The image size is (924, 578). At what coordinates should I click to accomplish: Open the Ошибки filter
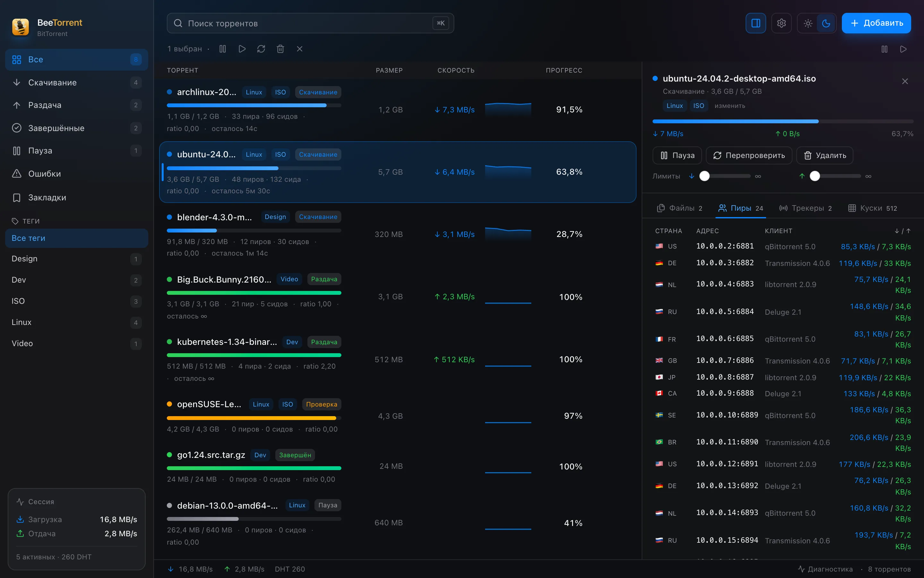pyautogui.click(x=76, y=173)
